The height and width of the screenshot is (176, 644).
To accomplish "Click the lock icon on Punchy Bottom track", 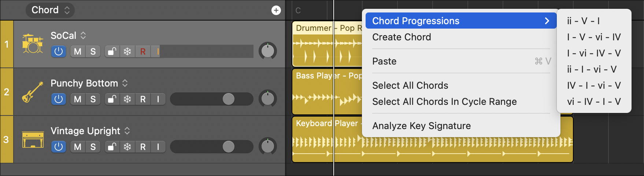I will pyautogui.click(x=112, y=99).
